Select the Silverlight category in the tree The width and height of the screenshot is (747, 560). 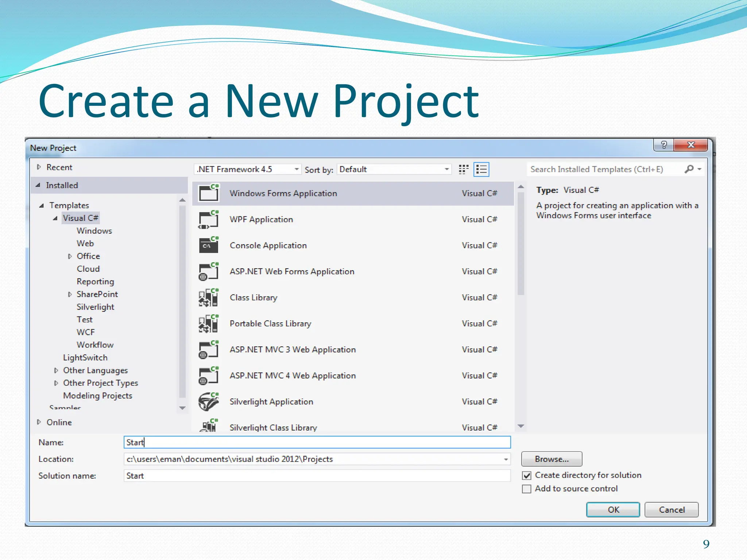[95, 307]
